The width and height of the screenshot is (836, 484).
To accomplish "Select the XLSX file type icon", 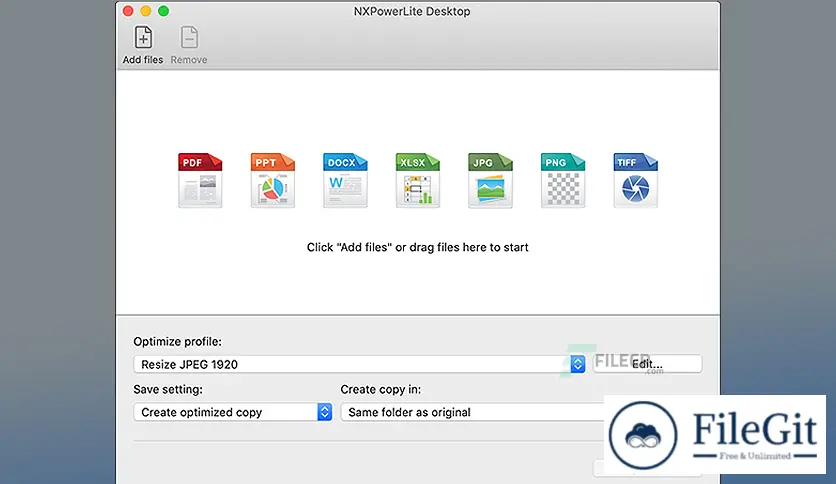I will (417, 180).
